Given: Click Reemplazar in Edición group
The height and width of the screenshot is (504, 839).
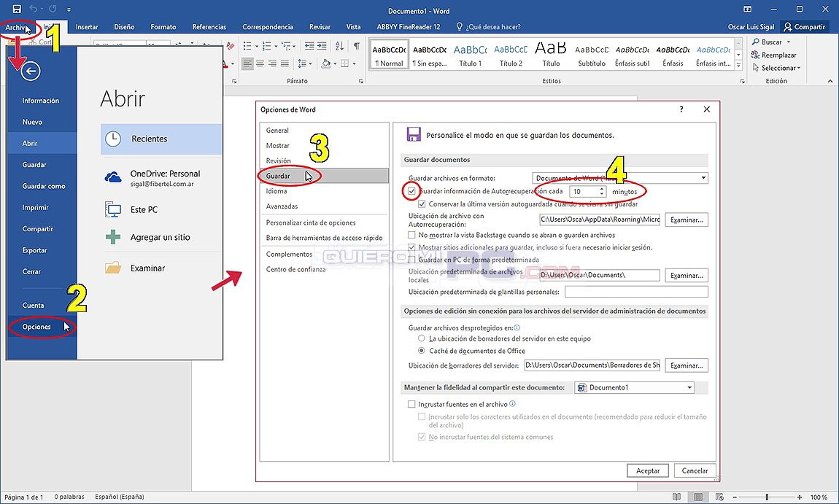Looking at the screenshot, I should coord(774,55).
